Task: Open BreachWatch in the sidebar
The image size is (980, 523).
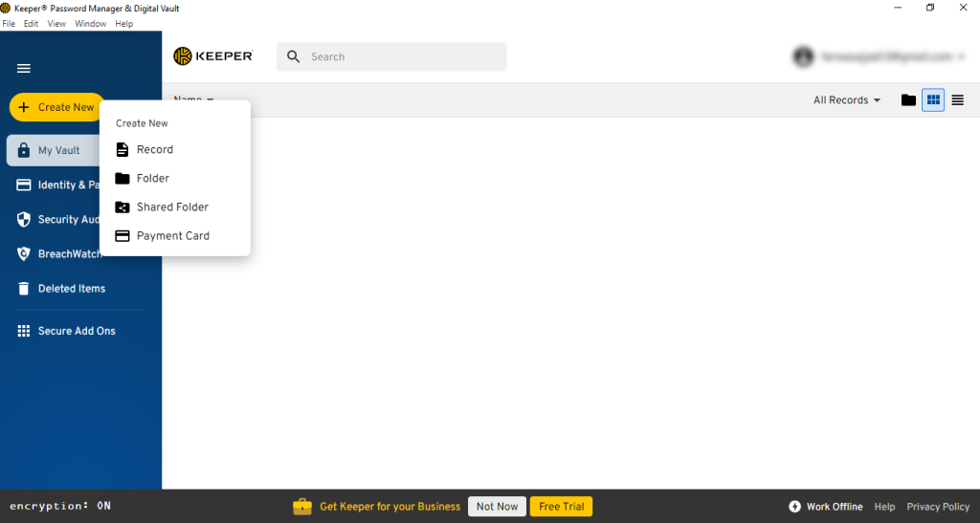Action: [59, 254]
